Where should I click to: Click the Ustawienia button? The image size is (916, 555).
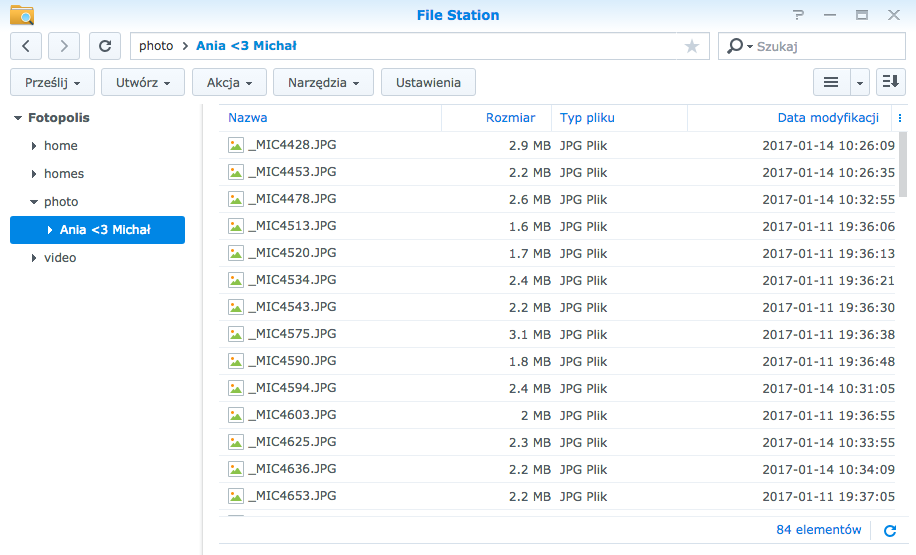click(428, 82)
